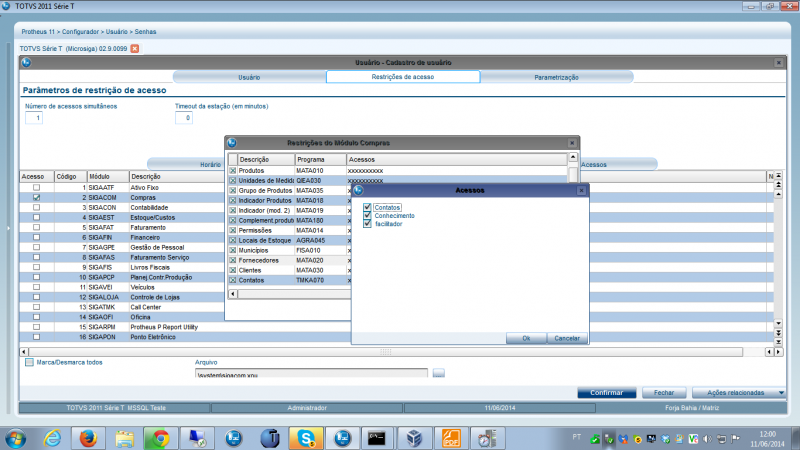The width and height of the screenshot is (800, 450).
Task: Click the volume icon in system tray
Action: [707, 439]
